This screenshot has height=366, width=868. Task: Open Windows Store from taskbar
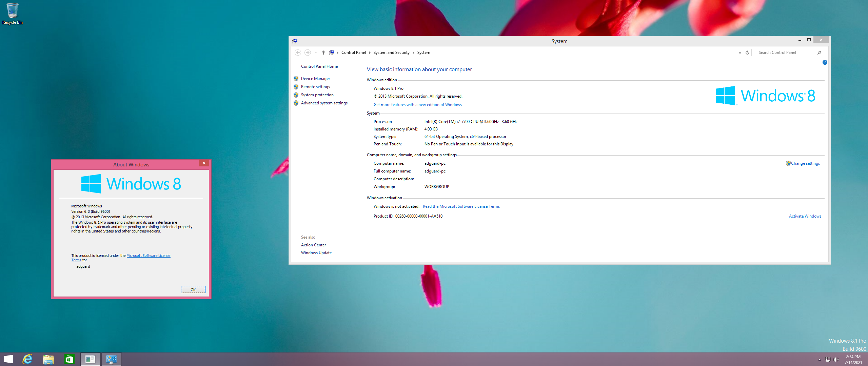point(69,359)
